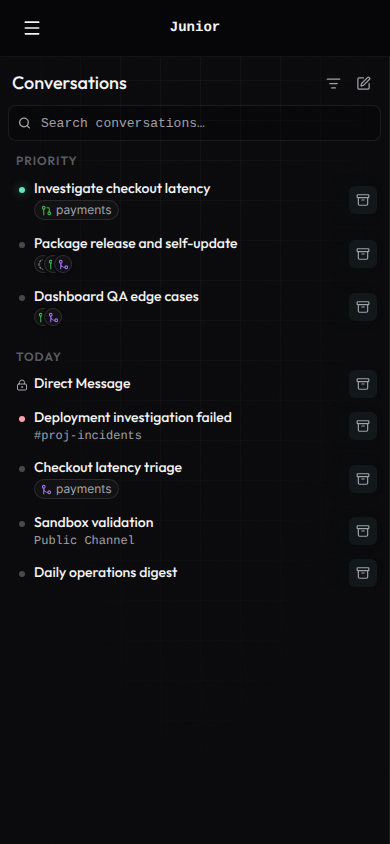Archive Package release and self-update conversation
The image size is (390, 844).
(x=363, y=254)
